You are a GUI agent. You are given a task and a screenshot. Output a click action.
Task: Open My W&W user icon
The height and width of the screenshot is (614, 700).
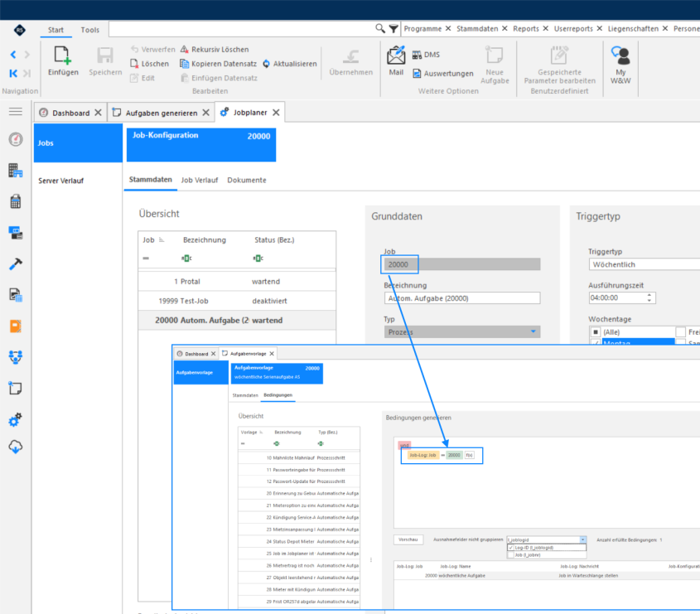point(620,56)
